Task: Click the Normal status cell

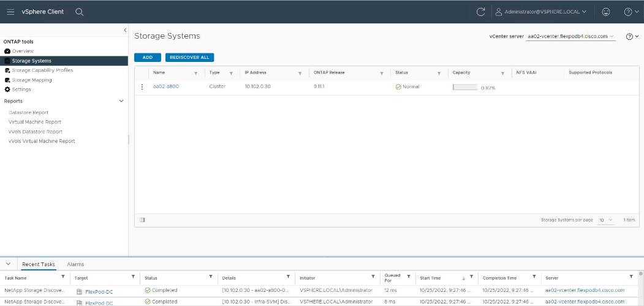Action: [x=407, y=87]
